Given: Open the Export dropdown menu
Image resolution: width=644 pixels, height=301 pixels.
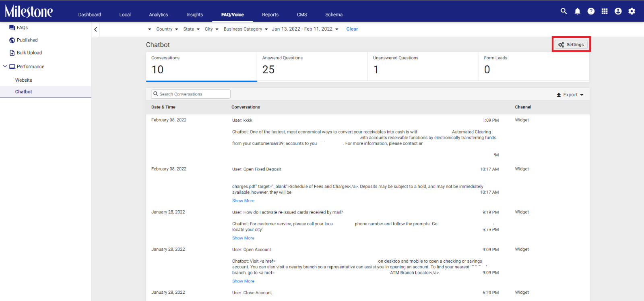Looking at the screenshot, I should point(570,95).
